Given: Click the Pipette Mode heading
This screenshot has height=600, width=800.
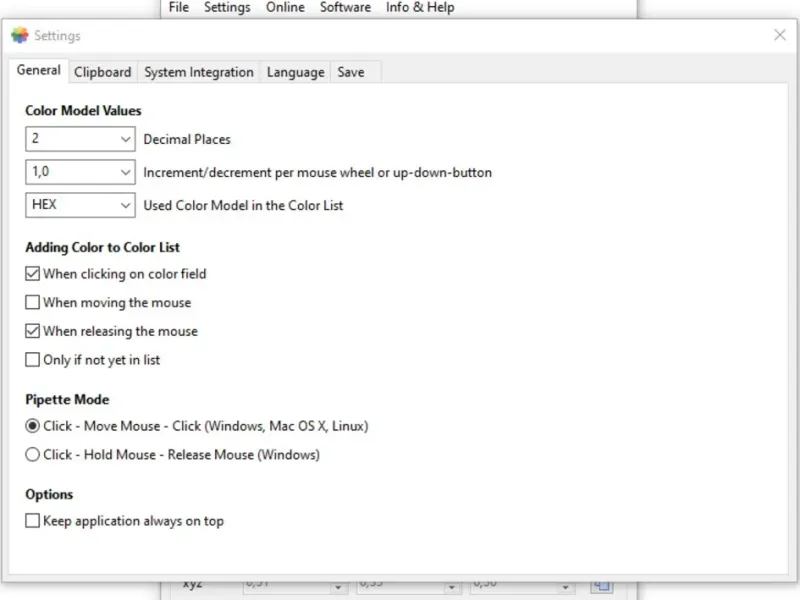Looking at the screenshot, I should pyautogui.click(x=67, y=399).
